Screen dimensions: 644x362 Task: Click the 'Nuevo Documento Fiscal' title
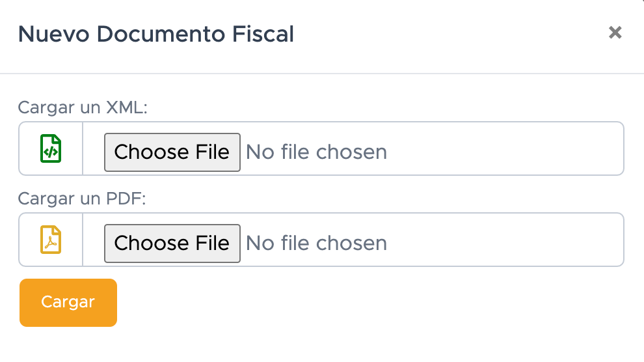point(156,34)
